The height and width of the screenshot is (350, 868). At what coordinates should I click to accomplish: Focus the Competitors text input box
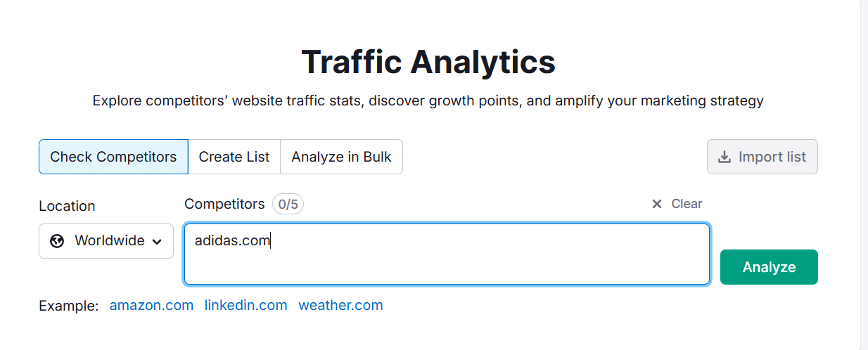[447, 254]
